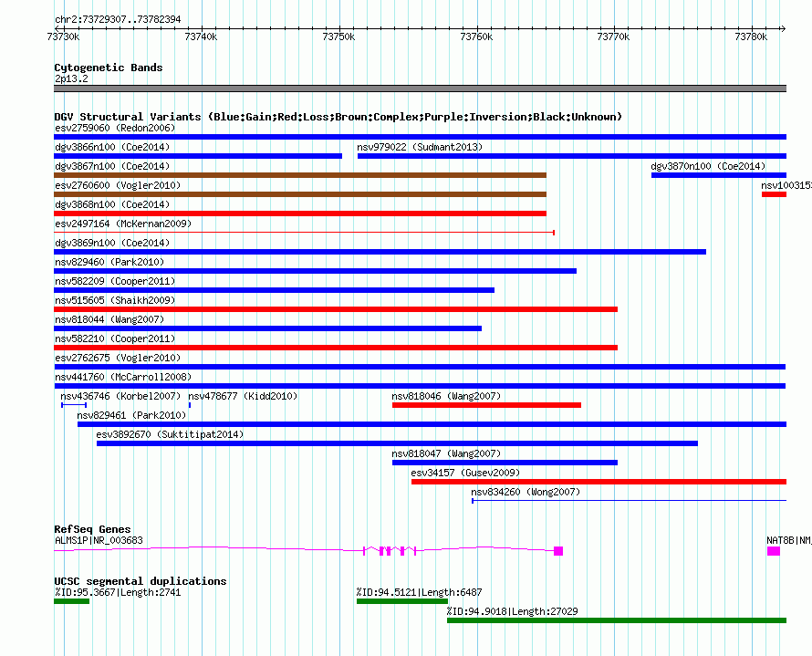Open the DGV Structural Variants track title

[x=338, y=117]
